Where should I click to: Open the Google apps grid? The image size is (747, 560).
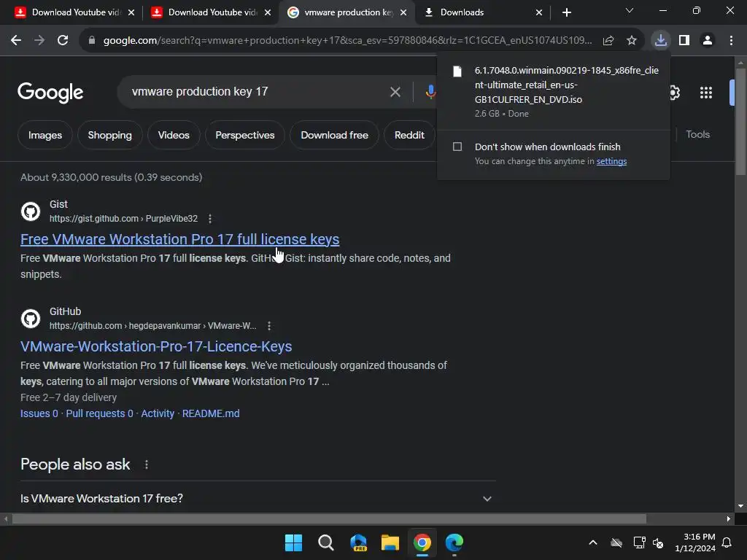[x=705, y=93]
